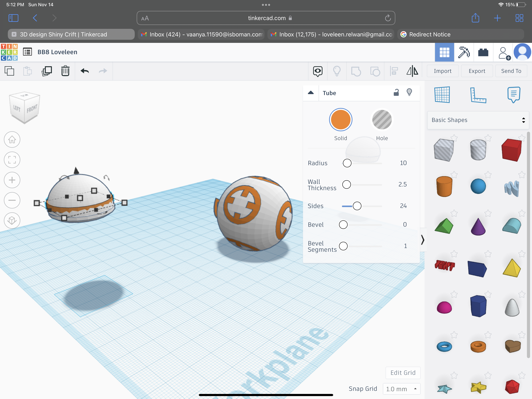Zoom out with the minus button
The width and height of the screenshot is (532, 399).
coord(12,200)
